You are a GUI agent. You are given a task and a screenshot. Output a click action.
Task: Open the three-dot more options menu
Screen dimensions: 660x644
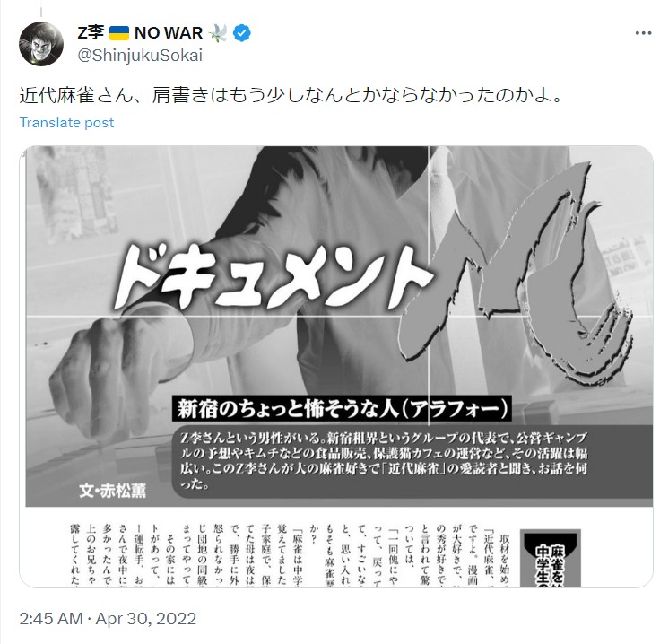pos(643,33)
